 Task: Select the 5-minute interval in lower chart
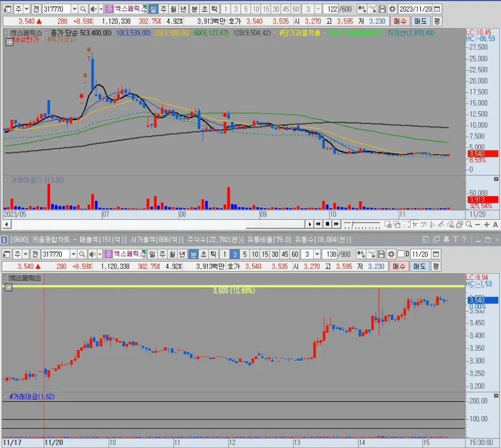click(245, 254)
